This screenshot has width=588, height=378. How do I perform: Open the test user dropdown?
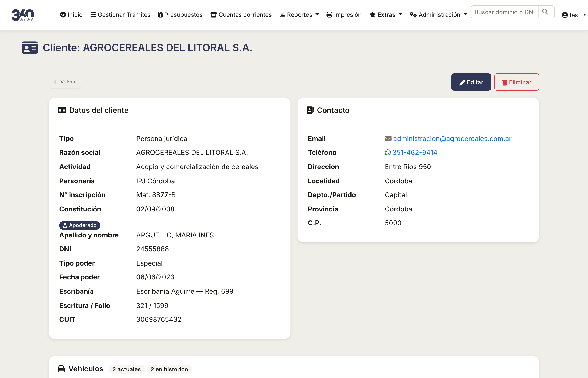pos(574,15)
